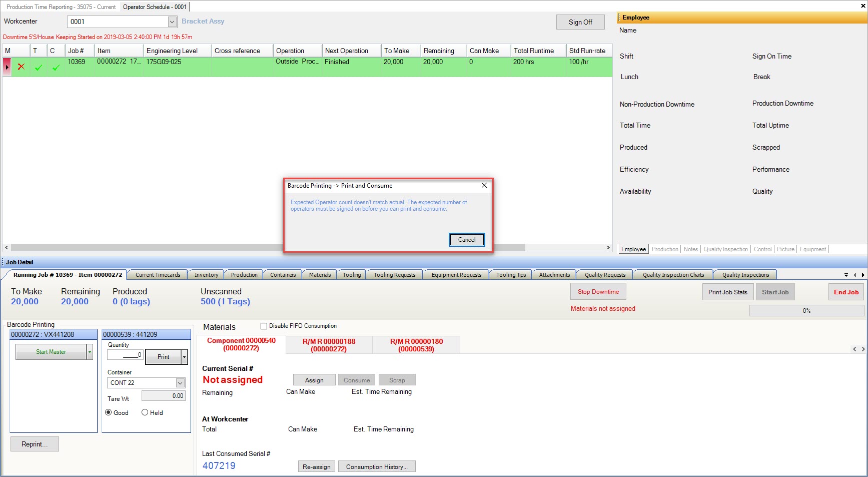868x477 pixels.
Task: Open the Container CONT 22 dropdown
Action: (x=181, y=383)
